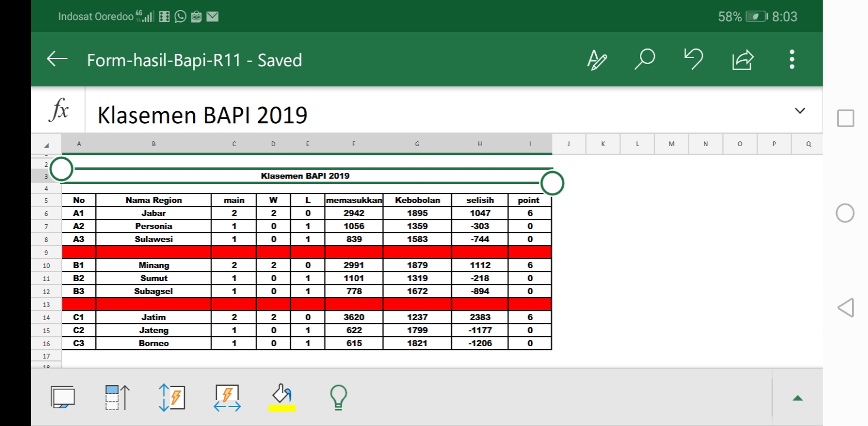Tap the auto-fit row height icon
The image size is (868, 426).
pos(172,397)
